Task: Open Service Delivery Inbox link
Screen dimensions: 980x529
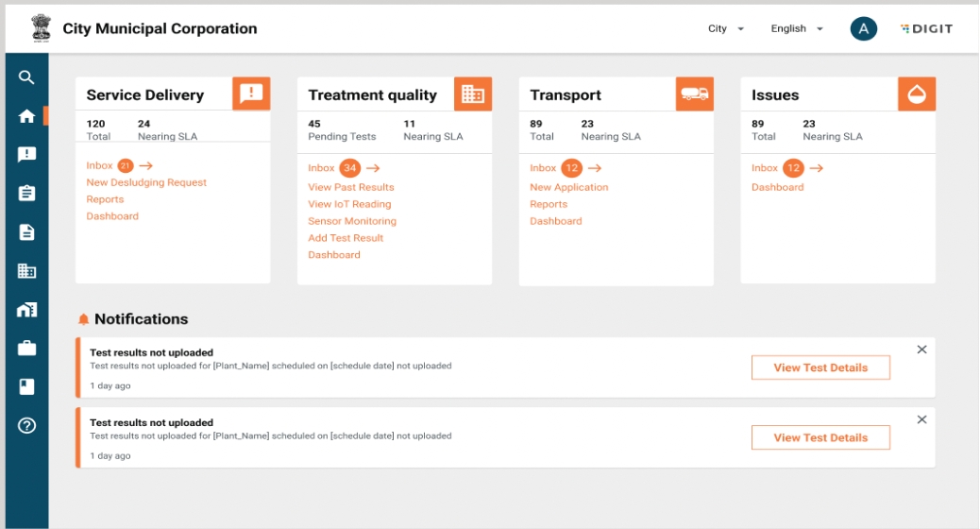Action: (100, 166)
